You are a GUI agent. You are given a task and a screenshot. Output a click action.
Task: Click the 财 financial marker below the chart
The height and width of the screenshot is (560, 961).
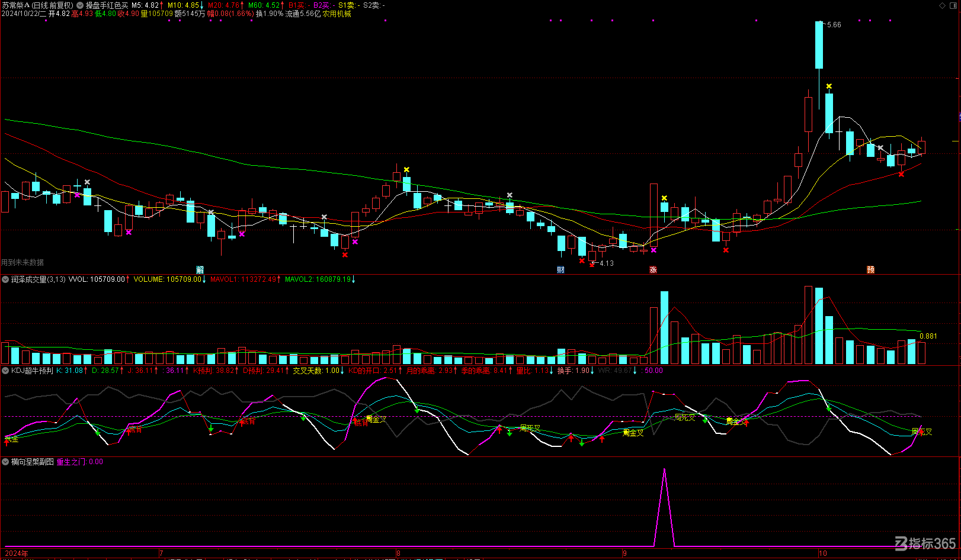(560, 270)
